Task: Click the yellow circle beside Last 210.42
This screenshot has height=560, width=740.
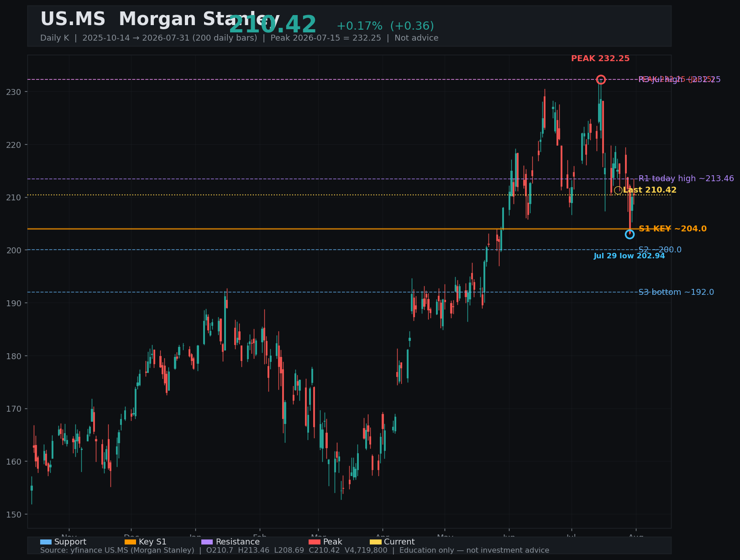Action: [x=618, y=190]
